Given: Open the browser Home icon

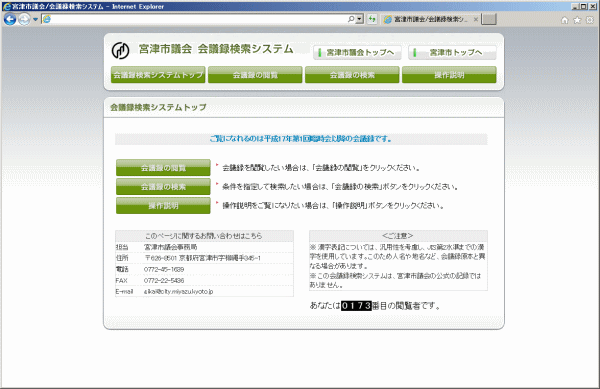Looking at the screenshot, I should [564, 20].
